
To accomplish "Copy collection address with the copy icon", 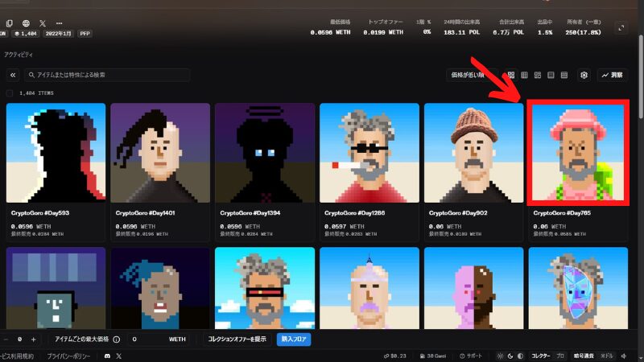I will pyautogui.click(x=10, y=23).
